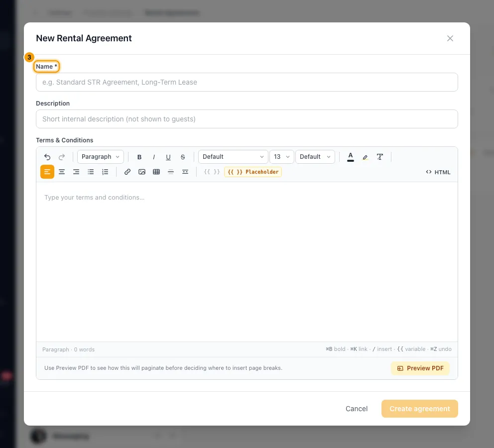
Task: Open the font size 13 dropdown
Action: [x=282, y=157]
